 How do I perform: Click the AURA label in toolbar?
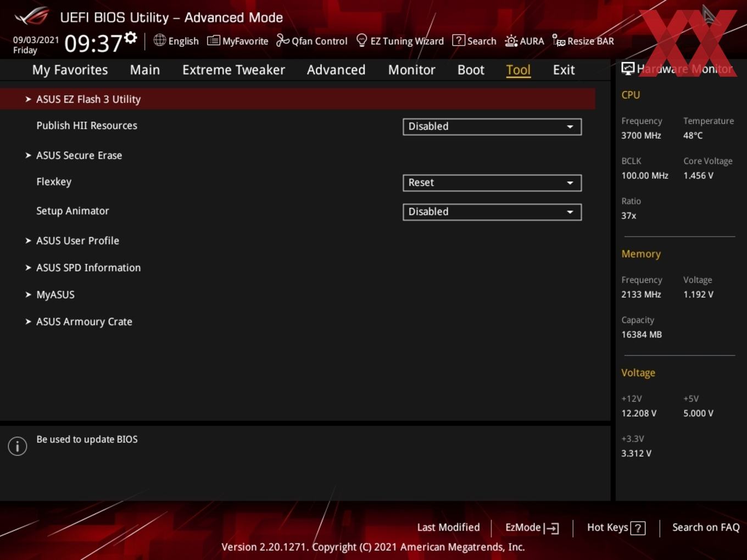pos(532,41)
